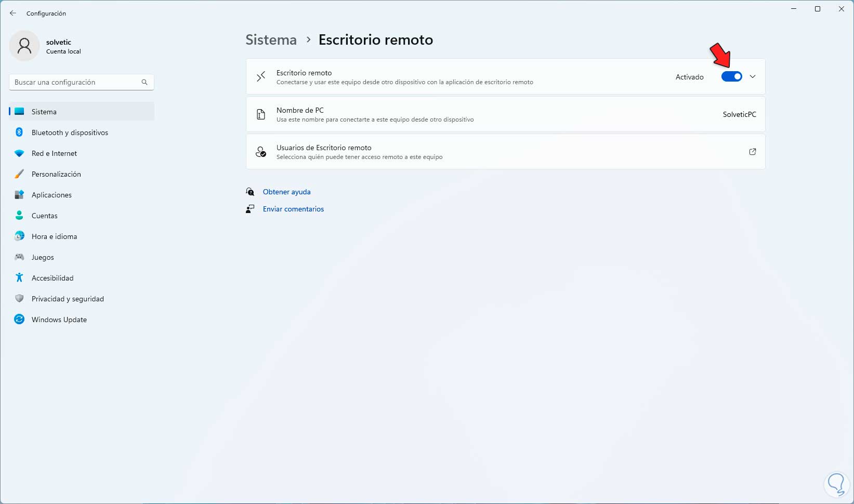Viewport: 854px width, 504px height.
Task: Click the Sistema breadcrumb link
Action: click(271, 40)
